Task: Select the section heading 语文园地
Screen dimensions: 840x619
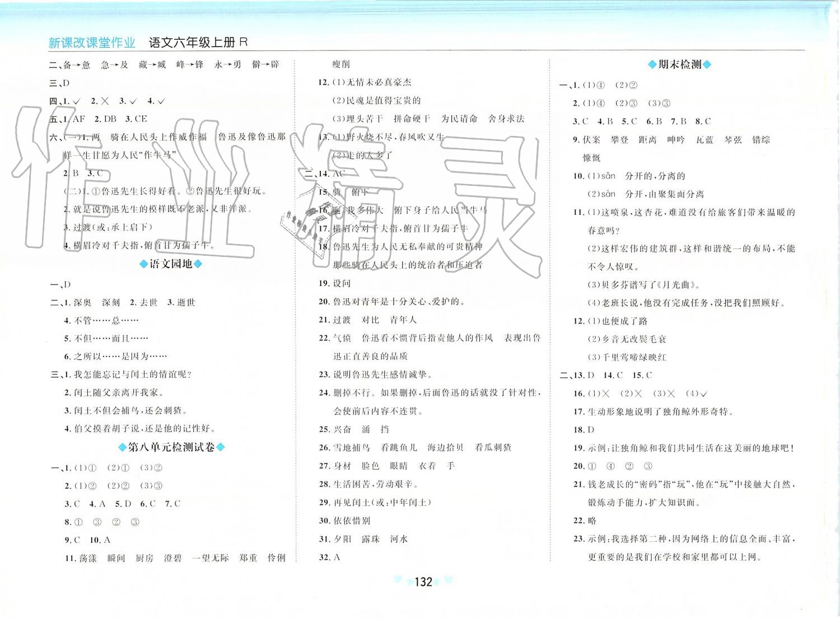Action: pyautogui.click(x=170, y=264)
